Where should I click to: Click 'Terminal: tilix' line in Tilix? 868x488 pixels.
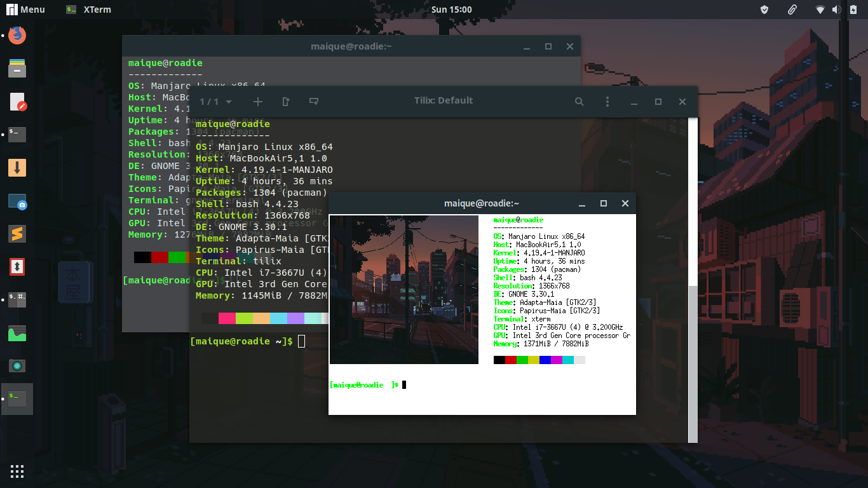[x=238, y=261]
